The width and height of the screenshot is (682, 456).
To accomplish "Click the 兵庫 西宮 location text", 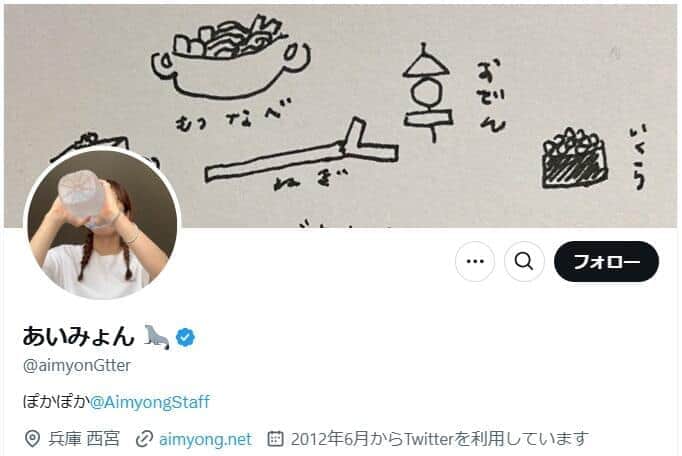I will (84, 439).
